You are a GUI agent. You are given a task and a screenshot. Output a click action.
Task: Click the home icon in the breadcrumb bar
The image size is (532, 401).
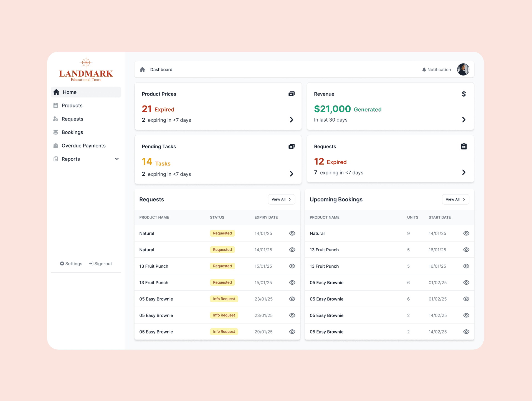(x=142, y=69)
